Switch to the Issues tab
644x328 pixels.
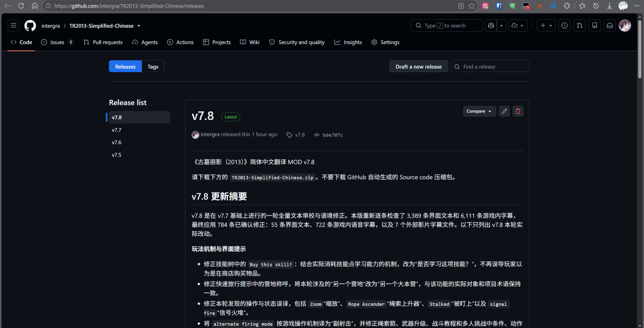[57, 42]
